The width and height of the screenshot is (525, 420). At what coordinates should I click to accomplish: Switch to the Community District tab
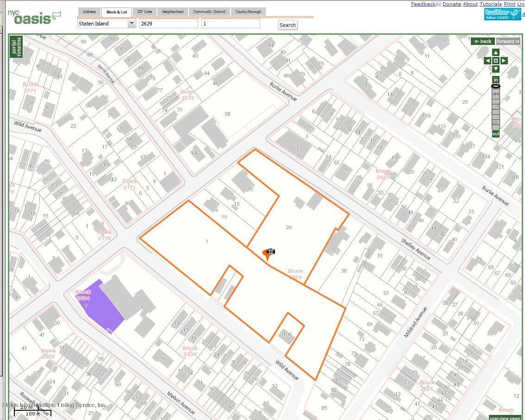(209, 12)
